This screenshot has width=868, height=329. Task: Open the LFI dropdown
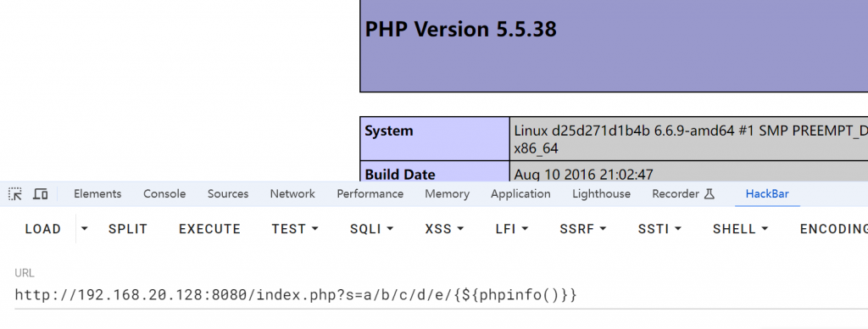click(x=512, y=229)
